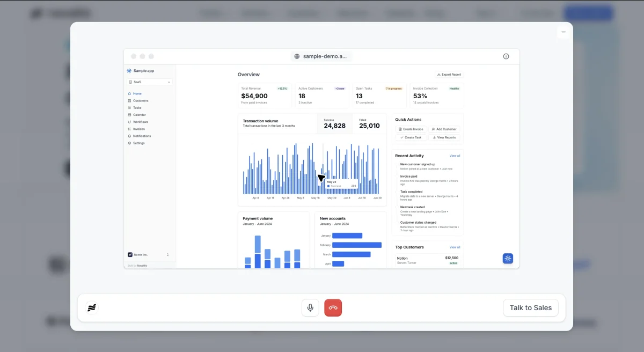
Task: Click the Overview page heading
Action: 248,75
